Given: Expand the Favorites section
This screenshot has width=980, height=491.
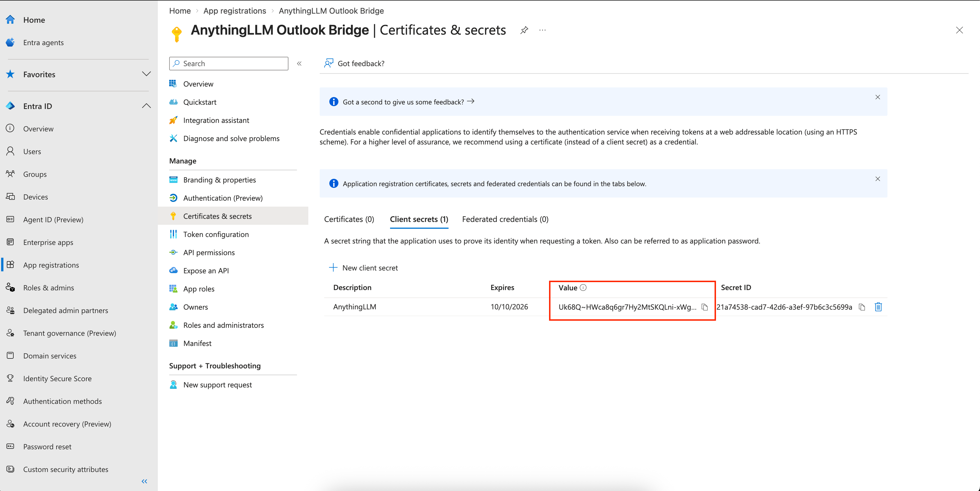Looking at the screenshot, I should click(x=146, y=74).
